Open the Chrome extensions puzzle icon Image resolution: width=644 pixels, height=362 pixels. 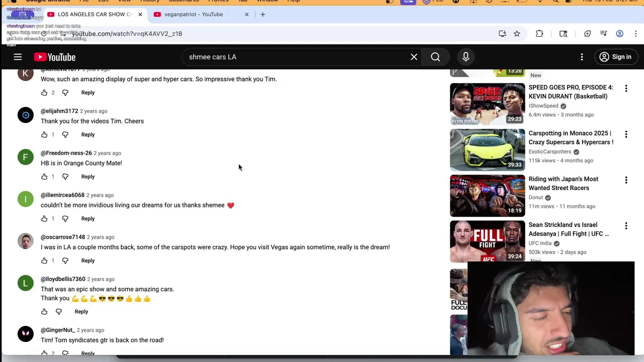coord(539,34)
